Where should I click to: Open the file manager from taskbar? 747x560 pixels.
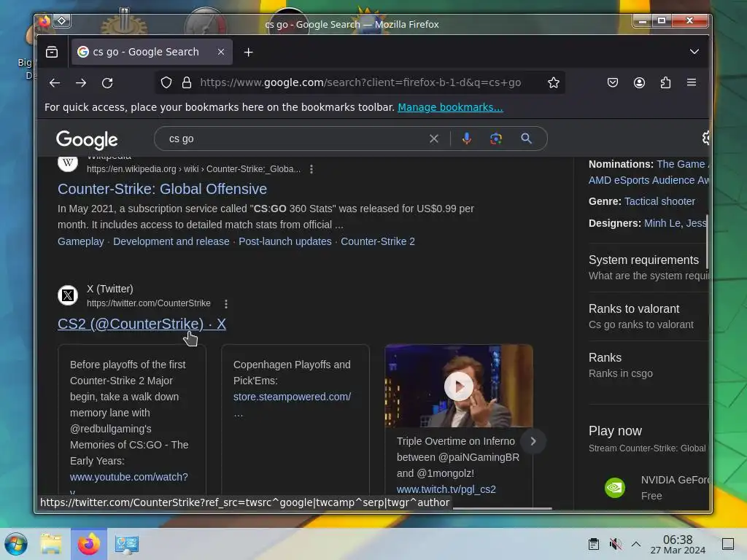[x=51, y=544]
